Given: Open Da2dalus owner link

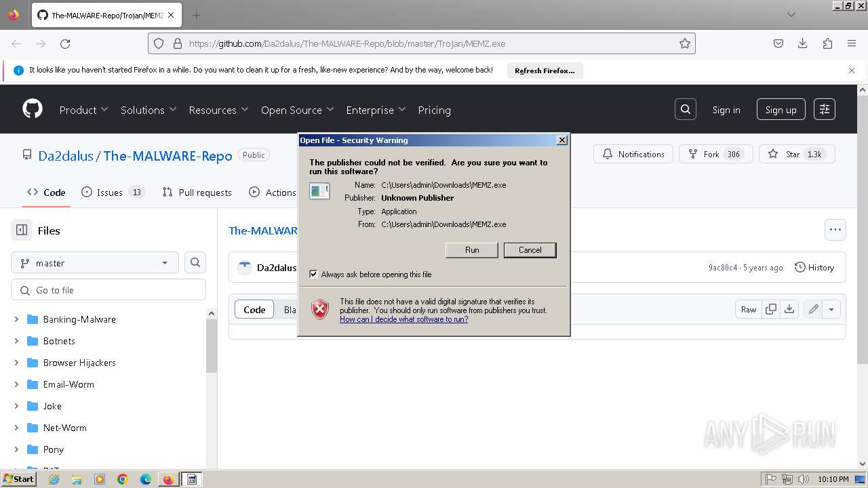Looking at the screenshot, I should click(x=66, y=155).
